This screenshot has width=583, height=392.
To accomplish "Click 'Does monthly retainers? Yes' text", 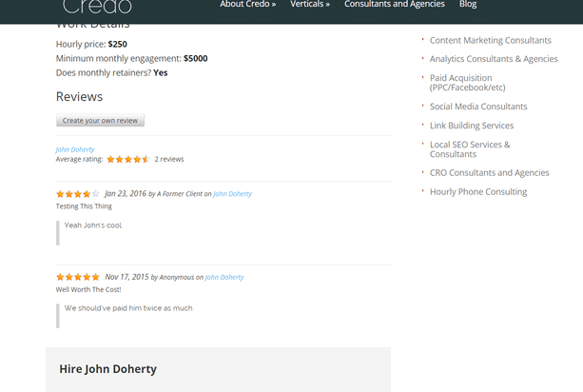I will click(111, 73).
